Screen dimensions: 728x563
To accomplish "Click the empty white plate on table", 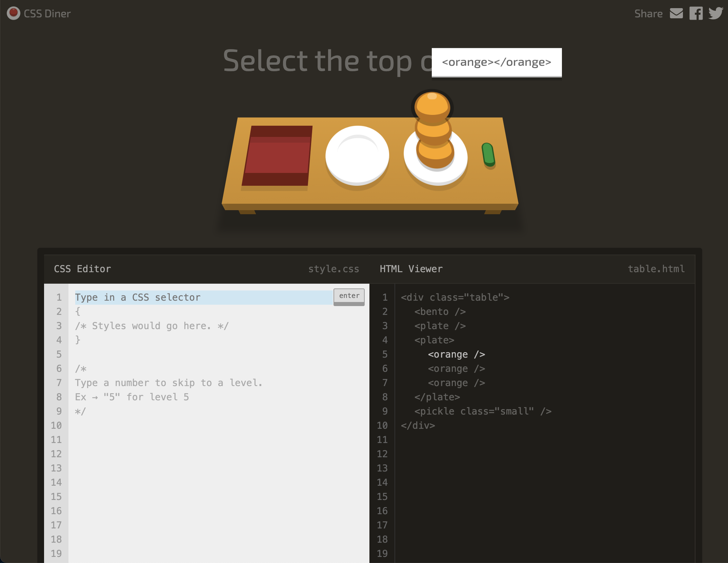I will pyautogui.click(x=357, y=156).
